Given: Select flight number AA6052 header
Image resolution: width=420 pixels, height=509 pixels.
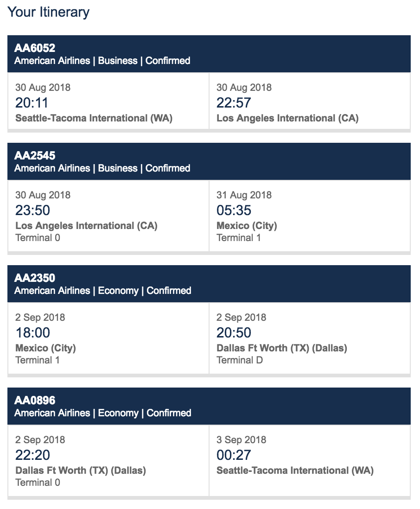Looking at the screenshot, I should [x=35, y=48].
